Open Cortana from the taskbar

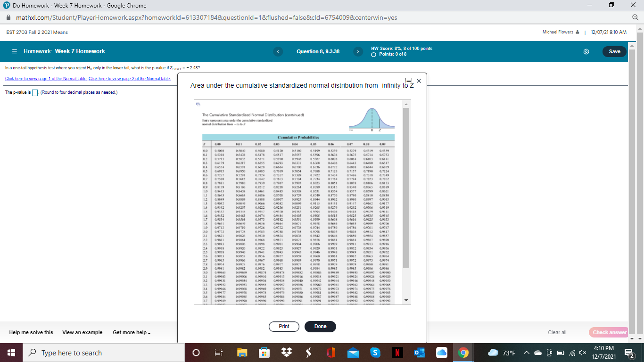point(197,353)
